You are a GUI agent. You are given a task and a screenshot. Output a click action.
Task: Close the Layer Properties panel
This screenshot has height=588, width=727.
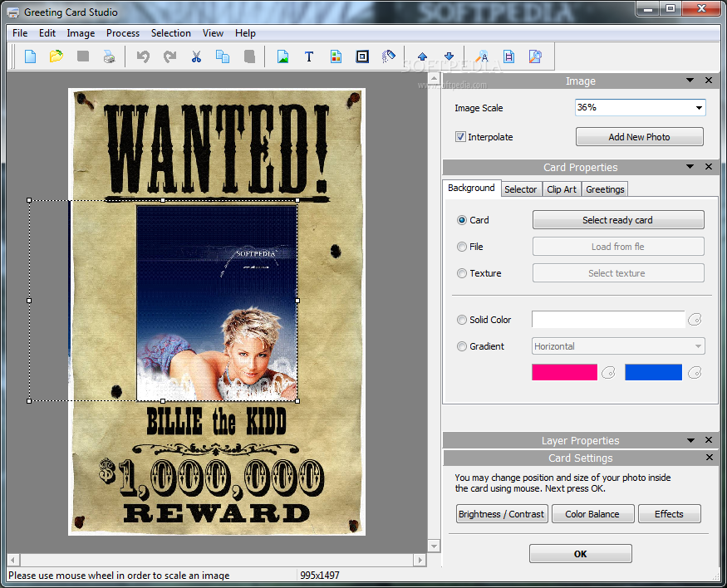coord(709,439)
